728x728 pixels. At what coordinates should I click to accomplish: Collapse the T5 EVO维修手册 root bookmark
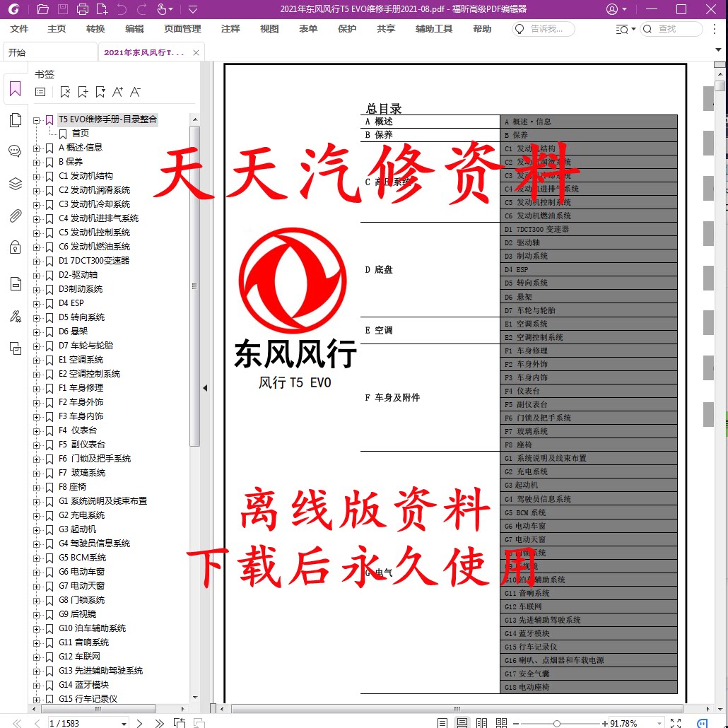36,120
